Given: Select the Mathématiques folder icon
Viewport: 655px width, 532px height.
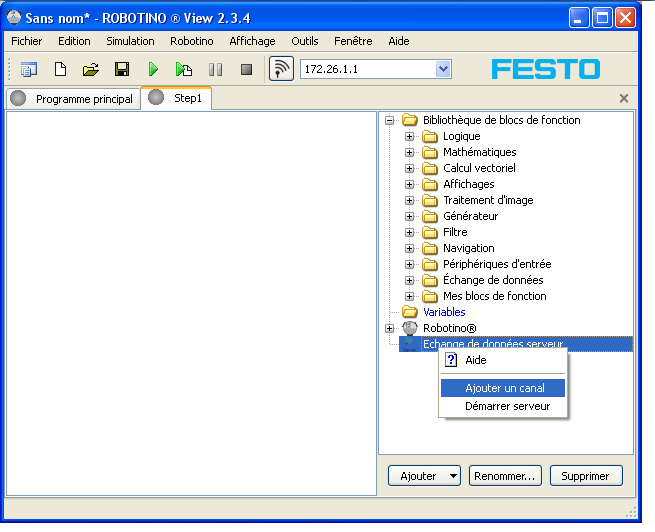Looking at the screenshot, I should click(x=429, y=152).
